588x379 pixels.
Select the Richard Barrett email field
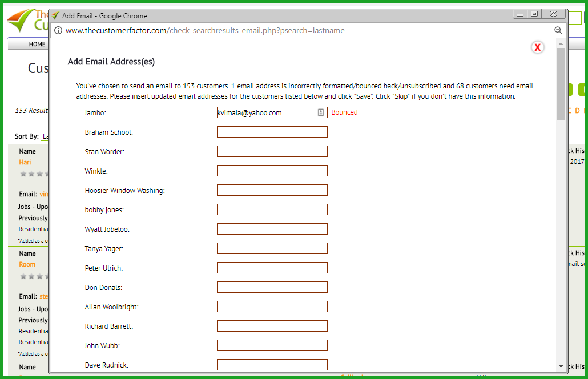[x=272, y=326]
